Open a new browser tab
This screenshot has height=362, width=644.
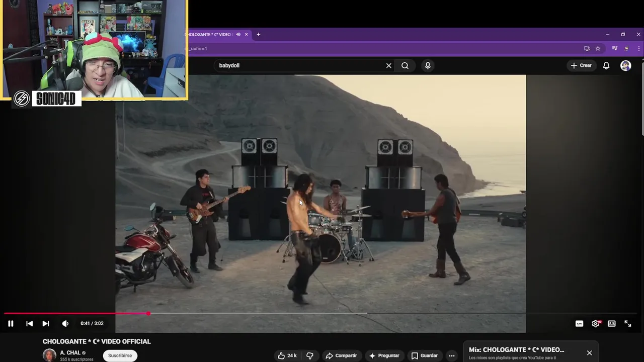coord(258,34)
